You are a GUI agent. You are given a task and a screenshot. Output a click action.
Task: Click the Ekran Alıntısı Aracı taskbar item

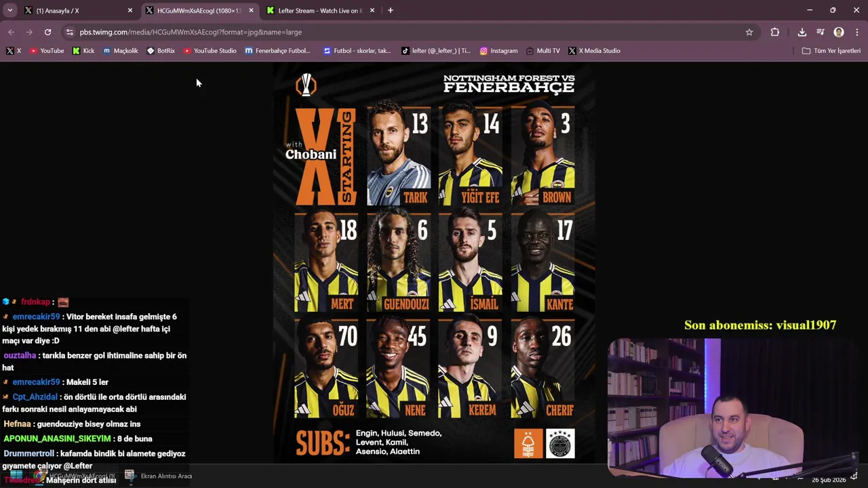pos(159,476)
